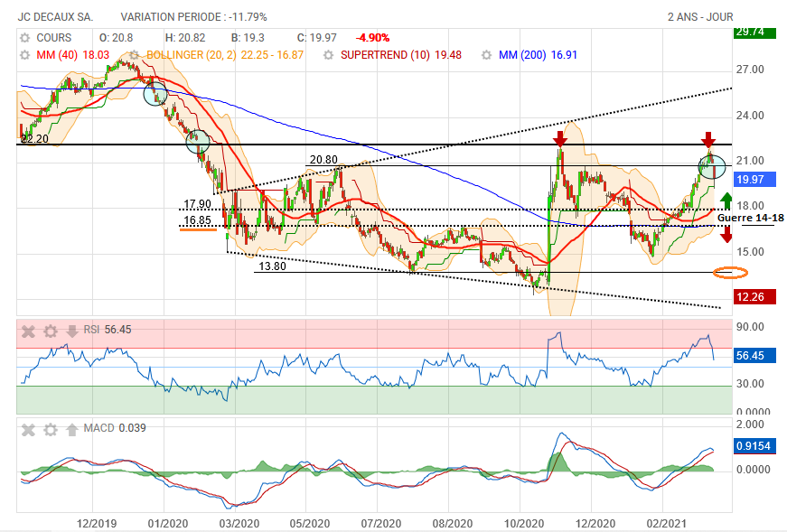Click the green 29.74 high price label
This screenshot has height=532, width=787.
pyautogui.click(x=750, y=32)
